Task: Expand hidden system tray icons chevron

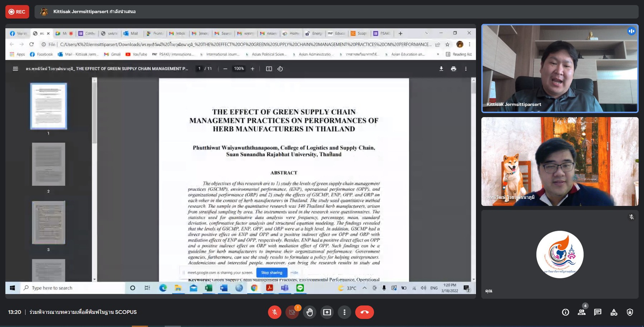Action: 364,288
